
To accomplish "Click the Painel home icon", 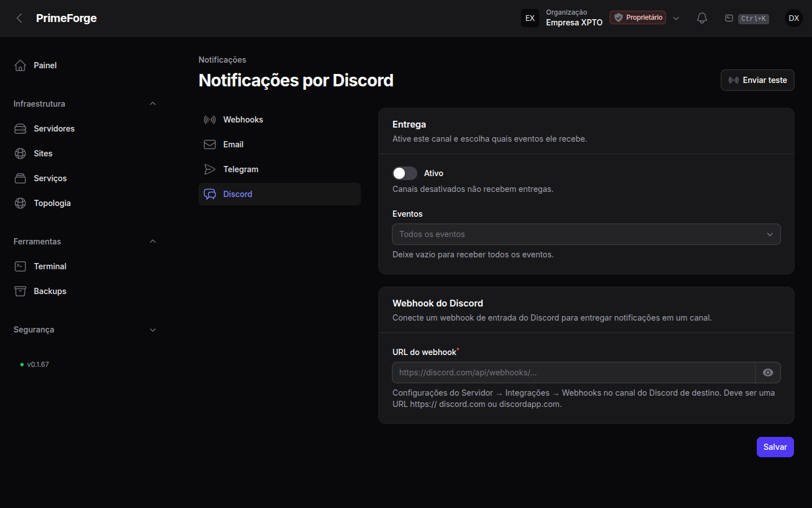I will [20, 65].
